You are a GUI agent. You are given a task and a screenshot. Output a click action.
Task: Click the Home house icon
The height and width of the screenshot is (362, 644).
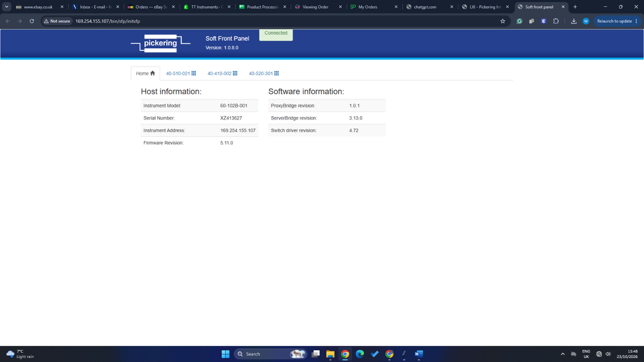click(x=152, y=73)
